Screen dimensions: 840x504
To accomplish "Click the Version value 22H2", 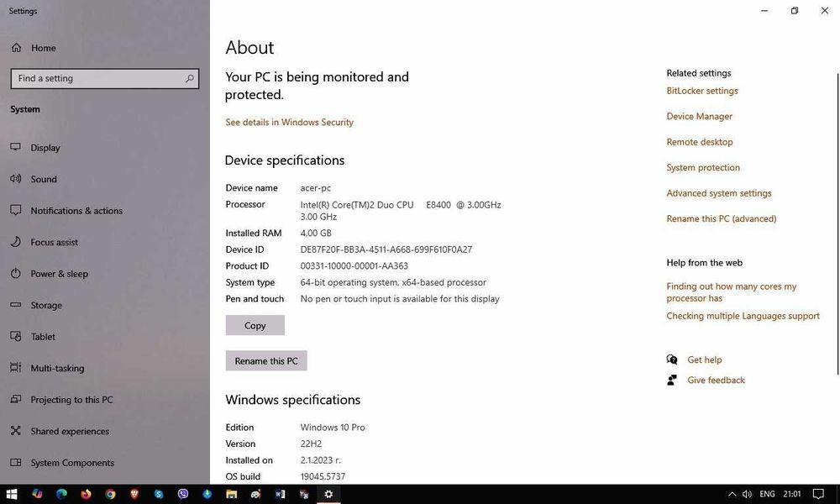I will [312, 444].
